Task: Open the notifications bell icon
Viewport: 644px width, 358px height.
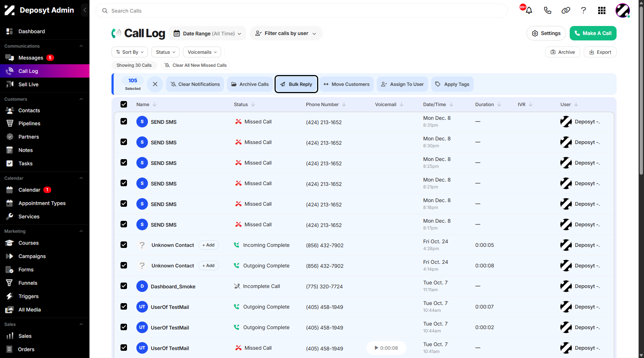Action: pyautogui.click(x=529, y=10)
